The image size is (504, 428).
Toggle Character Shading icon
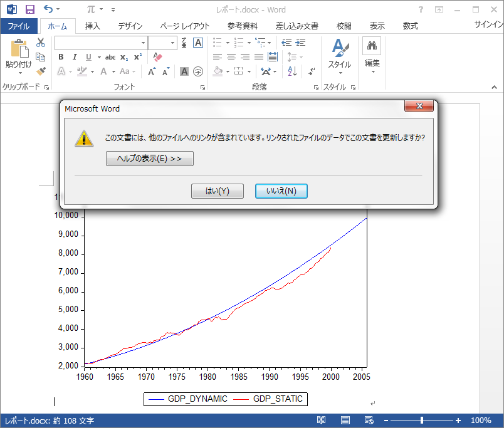click(x=184, y=71)
